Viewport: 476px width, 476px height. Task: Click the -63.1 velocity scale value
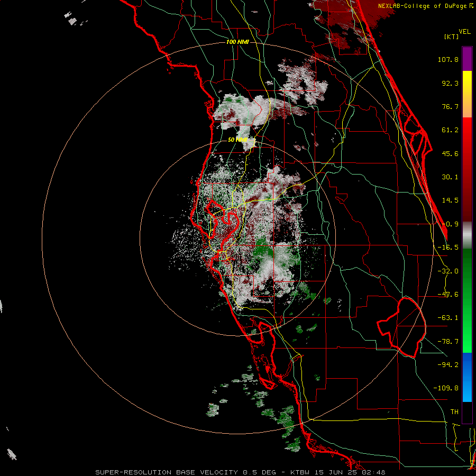(448, 318)
